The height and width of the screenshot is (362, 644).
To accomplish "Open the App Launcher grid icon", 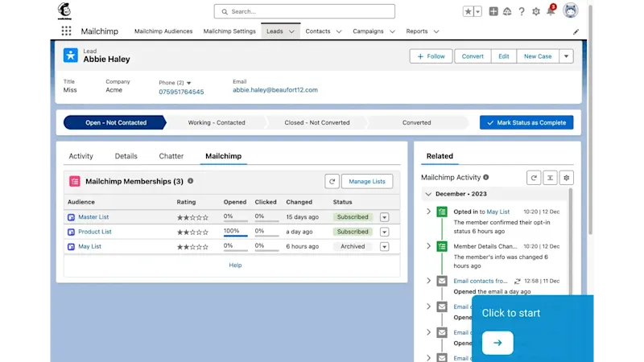I will tap(66, 31).
